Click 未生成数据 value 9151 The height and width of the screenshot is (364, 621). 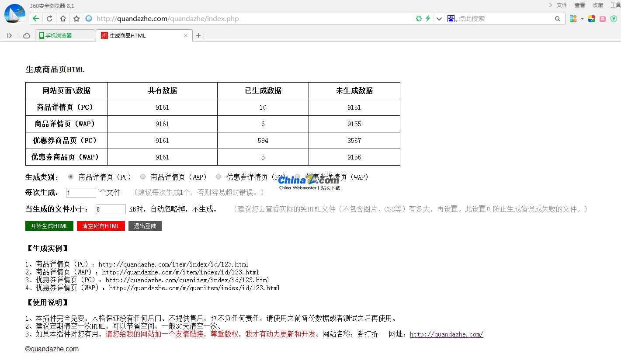pyautogui.click(x=354, y=107)
